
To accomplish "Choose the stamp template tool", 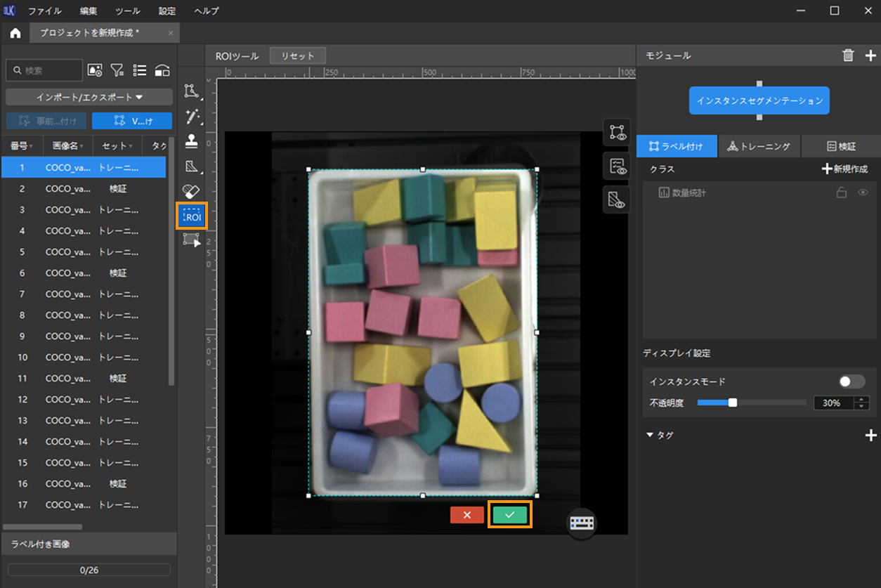I will coord(191,141).
